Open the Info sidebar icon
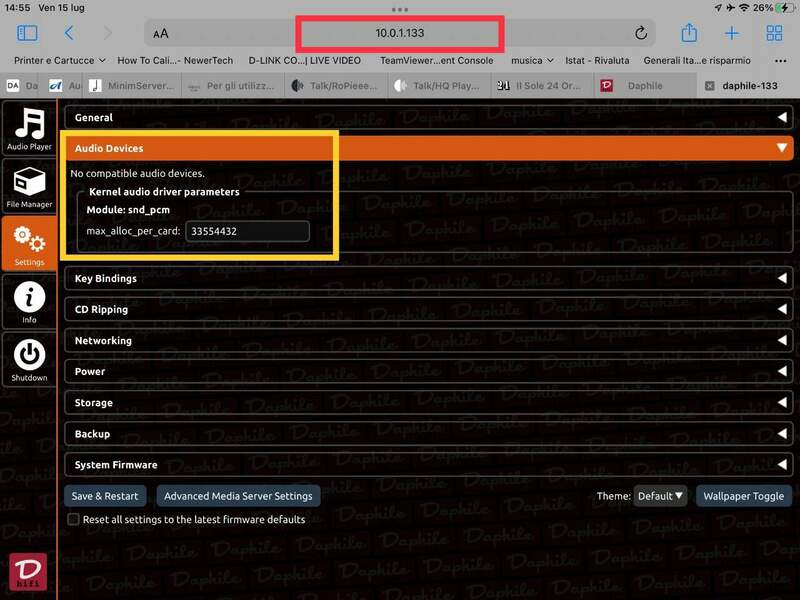 (29, 302)
